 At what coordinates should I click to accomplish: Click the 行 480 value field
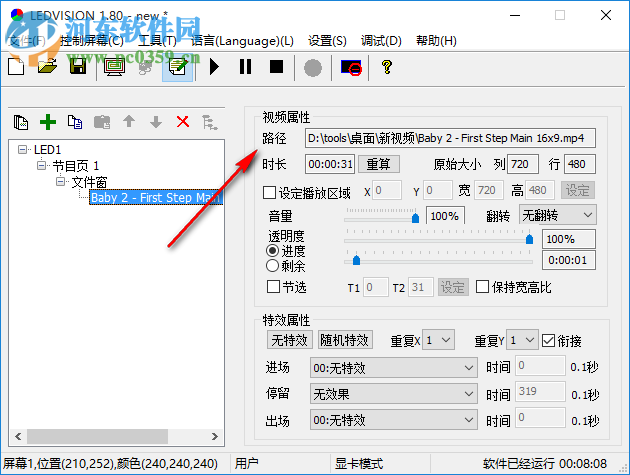click(x=579, y=164)
